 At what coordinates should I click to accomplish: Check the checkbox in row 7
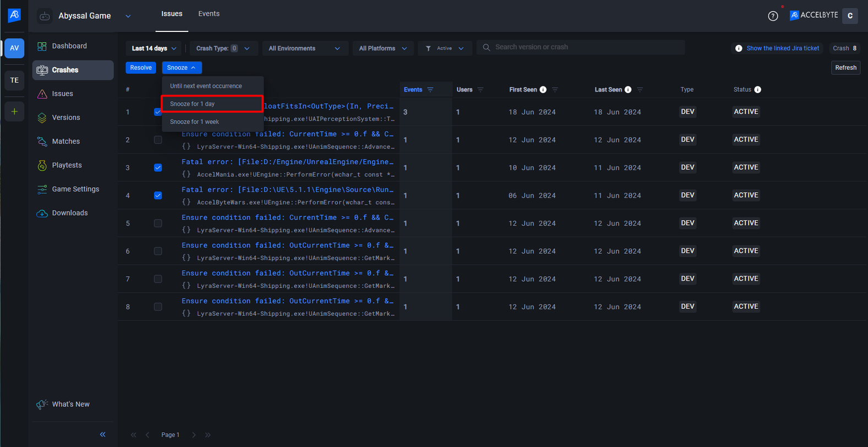point(158,279)
